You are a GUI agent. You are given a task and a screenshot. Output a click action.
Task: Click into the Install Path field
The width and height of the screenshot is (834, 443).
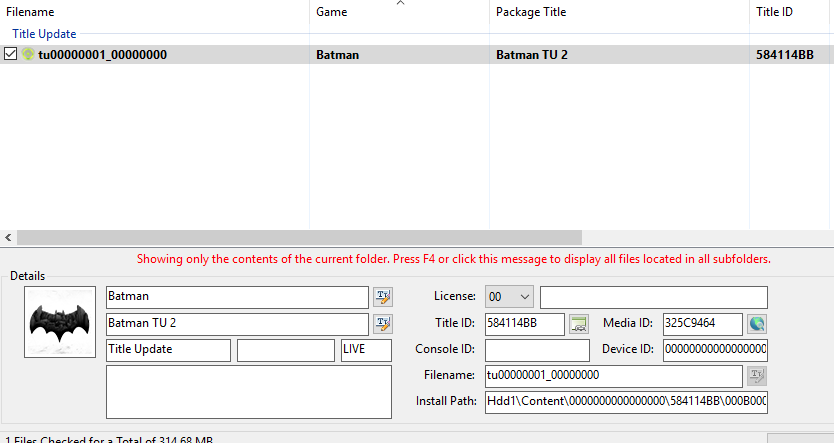click(x=626, y=402)
